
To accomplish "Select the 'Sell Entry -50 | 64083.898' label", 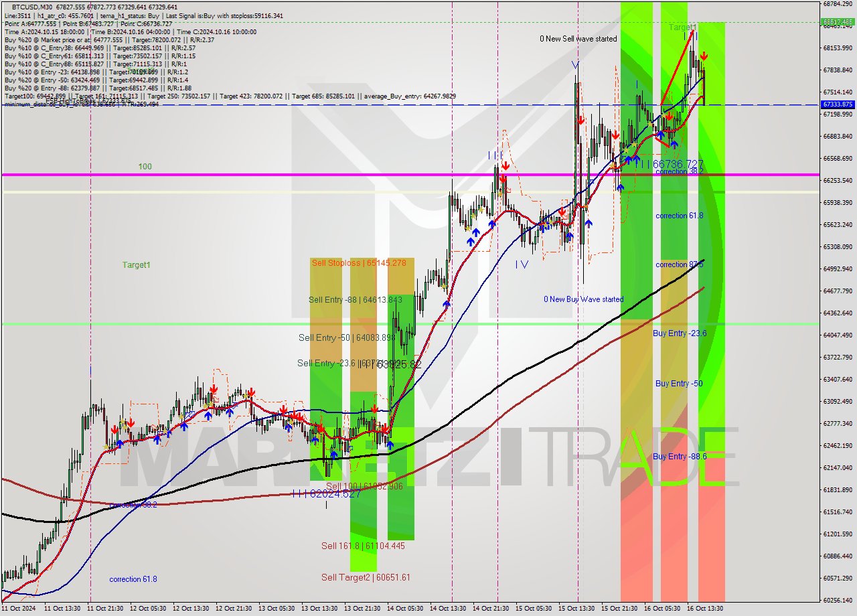I will tap(347, 337).
